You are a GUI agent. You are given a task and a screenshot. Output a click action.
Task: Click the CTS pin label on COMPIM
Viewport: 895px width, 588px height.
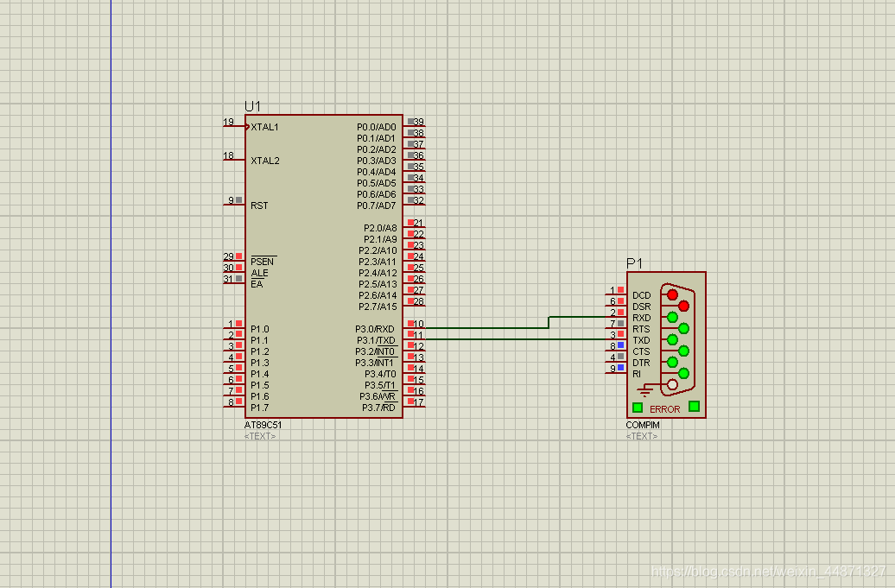pos(641,352)
